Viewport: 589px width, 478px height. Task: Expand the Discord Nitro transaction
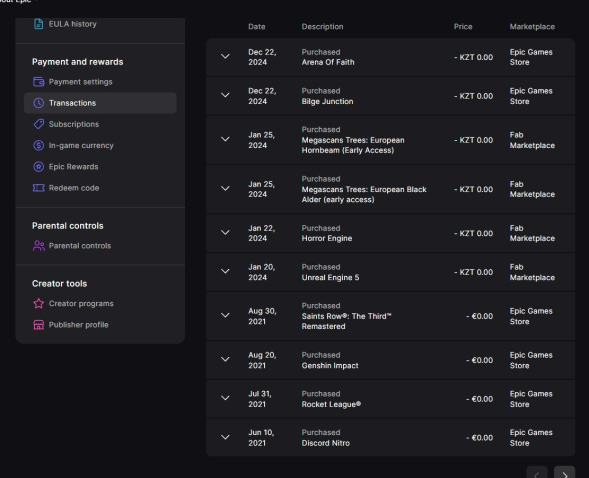tap(225, 437)
